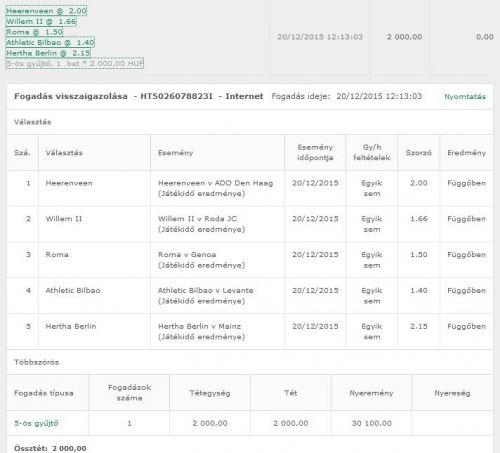Open the Heerenveen @ 2.00 selection link
The height and width of the screenshot is (453, 500).
pyautogui.click(x=46, y=11)
